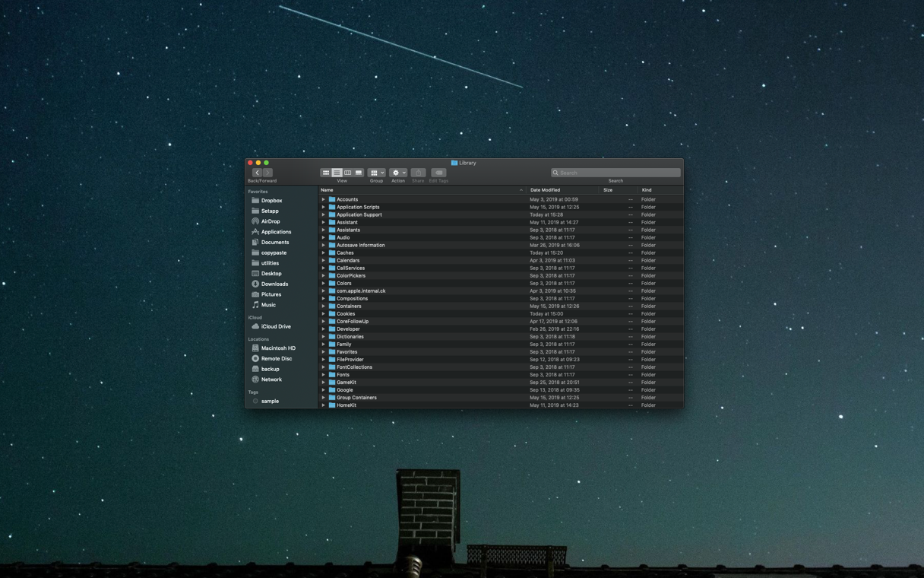
Task: Sort by Kind column header
Action: pos(647,190)
